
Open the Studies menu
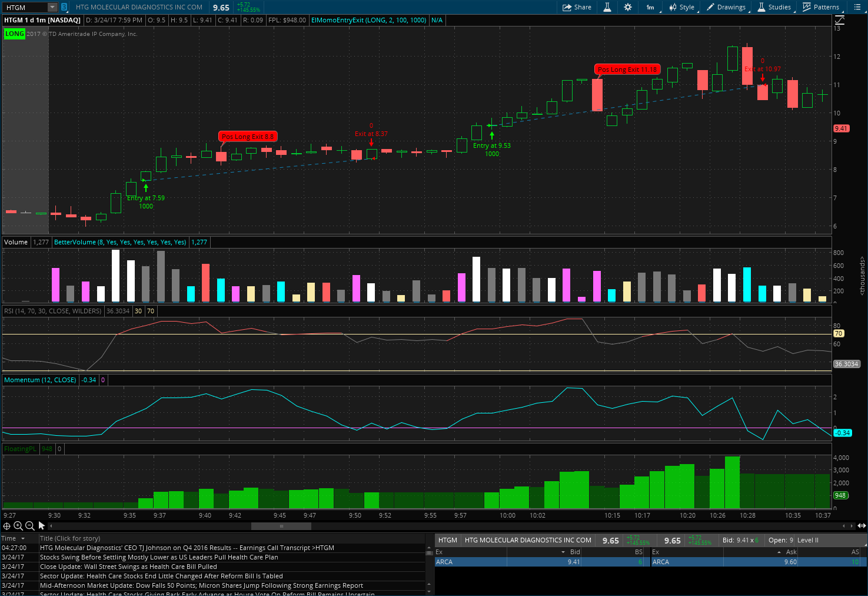point(774,7)
